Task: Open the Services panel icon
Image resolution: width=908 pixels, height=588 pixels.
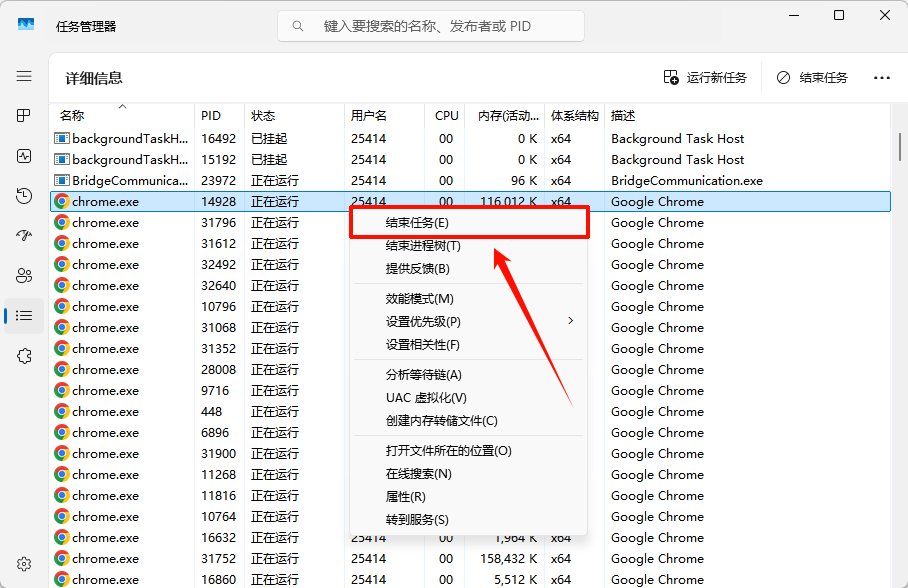Action: [x=23, y=356]
